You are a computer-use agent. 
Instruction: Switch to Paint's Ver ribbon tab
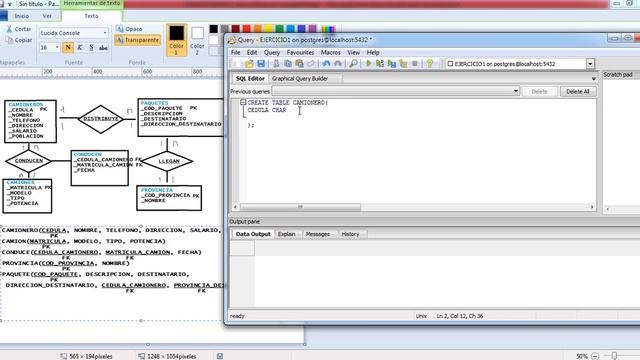click(x=47, y=16)
